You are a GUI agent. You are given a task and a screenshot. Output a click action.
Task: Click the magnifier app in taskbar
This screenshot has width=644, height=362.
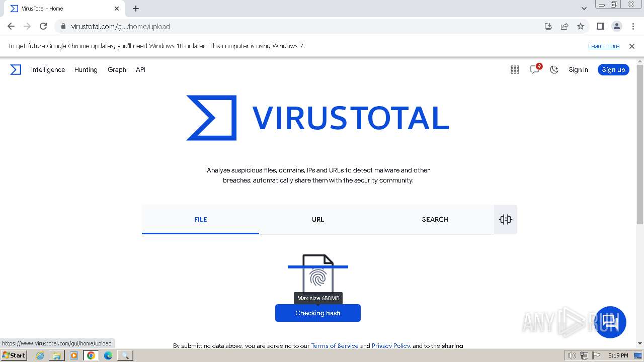pos(125,355)
